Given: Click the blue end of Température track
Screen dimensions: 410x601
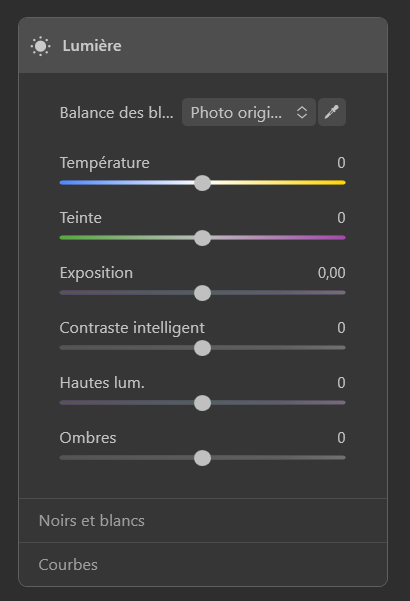Looking at the screenshot, I should pyautogui.click(x=67, y=183).
